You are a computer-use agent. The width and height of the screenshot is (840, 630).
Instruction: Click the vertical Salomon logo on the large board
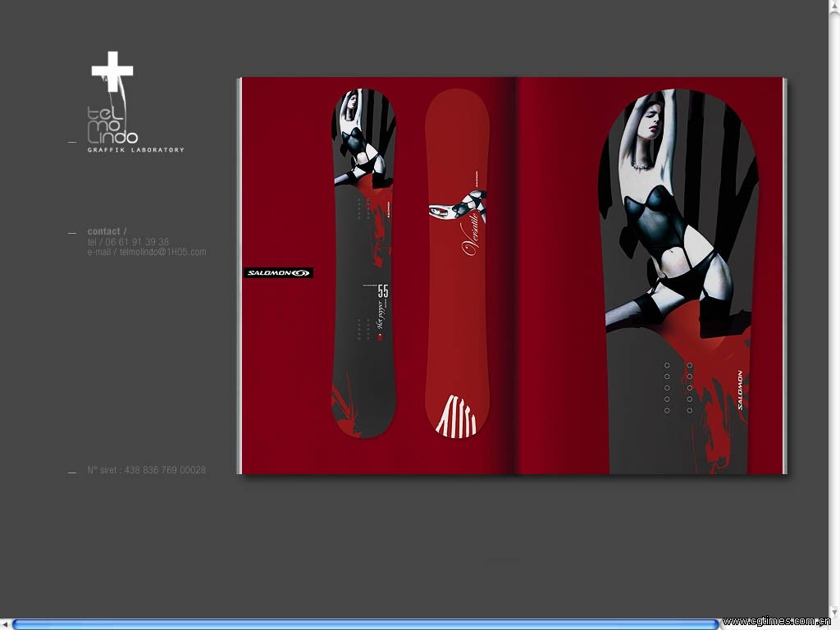(738, 390)
